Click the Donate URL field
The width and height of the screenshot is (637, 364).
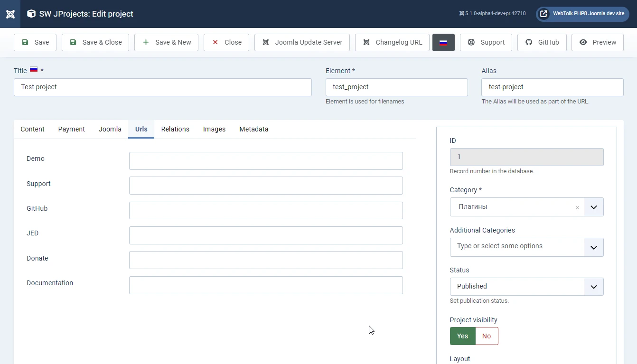[x=266, y=260]
